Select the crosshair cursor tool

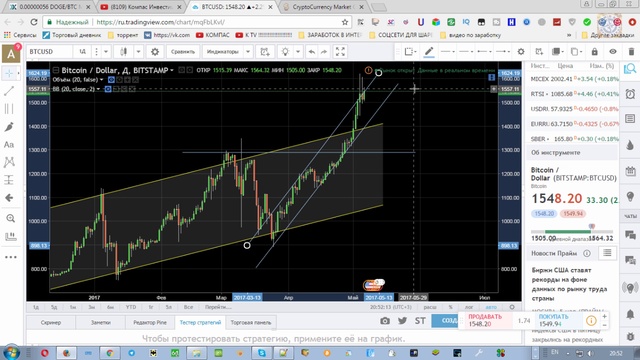click(9, 73)
